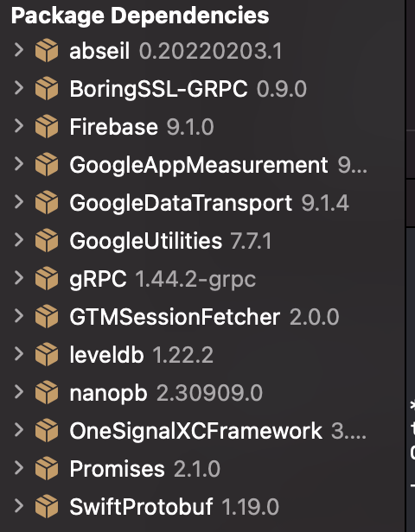Select the GoogleAppMeasurement package name
Screen dimensions: 415x532
(x=199, y=166)
